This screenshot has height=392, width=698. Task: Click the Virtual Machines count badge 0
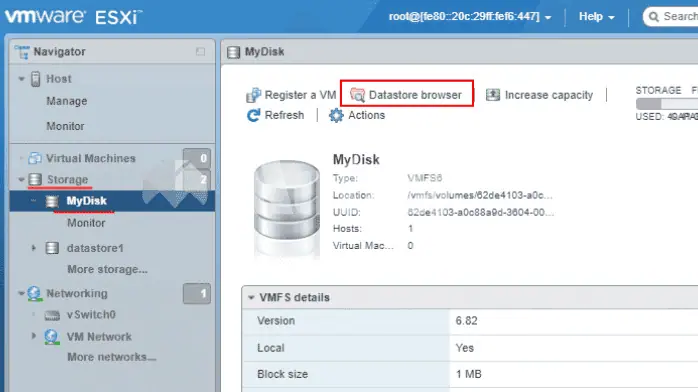coord(197,158)
